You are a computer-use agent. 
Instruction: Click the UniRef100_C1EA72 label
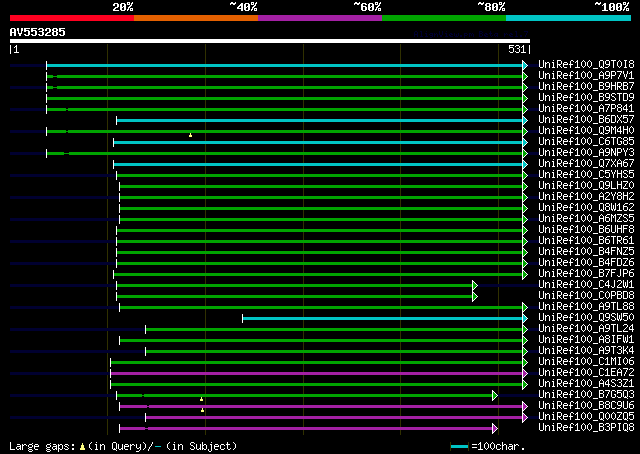(586, 373)
